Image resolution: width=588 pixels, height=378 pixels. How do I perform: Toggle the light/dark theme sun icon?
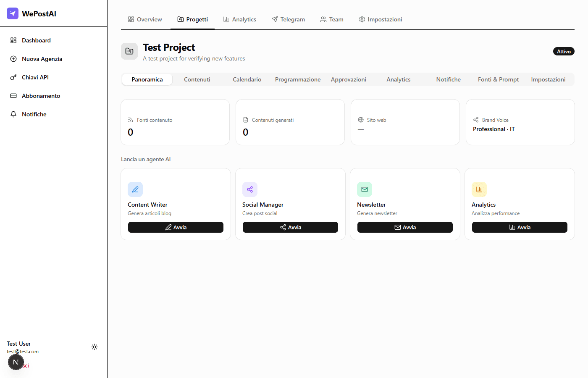(x=94, y=347)
